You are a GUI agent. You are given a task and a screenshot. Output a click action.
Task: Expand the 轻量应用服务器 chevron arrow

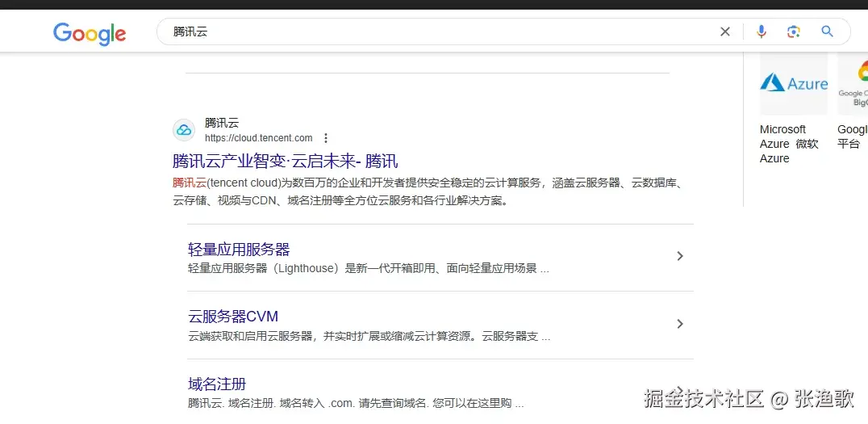click(x=680, y=256)
